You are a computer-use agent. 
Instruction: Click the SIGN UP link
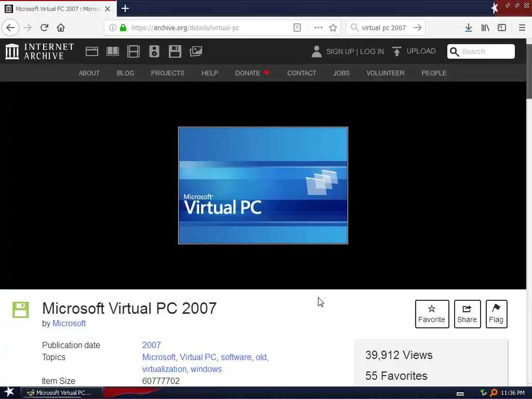click(340, 51)
